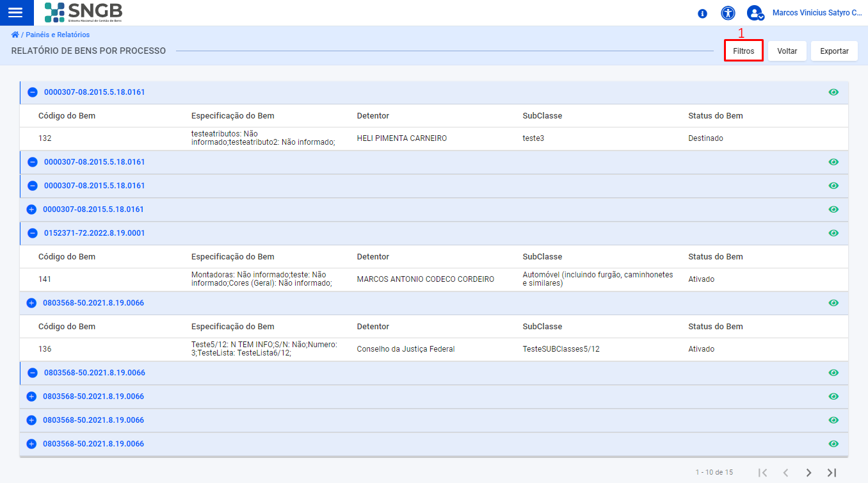This screenshot has width=868, height=483.
Task: Open accessibility options icon
Action: 728,13
